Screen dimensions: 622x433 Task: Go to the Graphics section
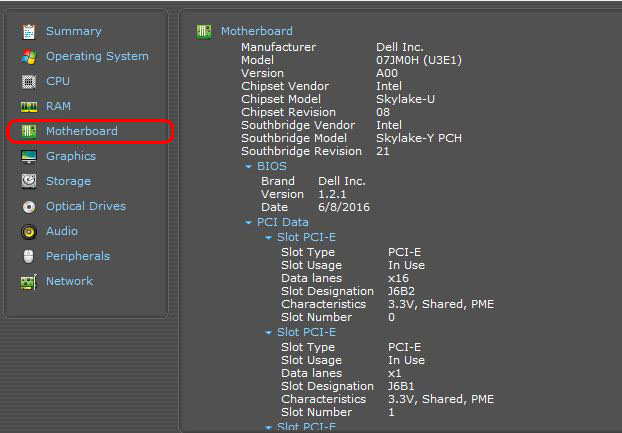pyautogui.click(x=71, y=156)
